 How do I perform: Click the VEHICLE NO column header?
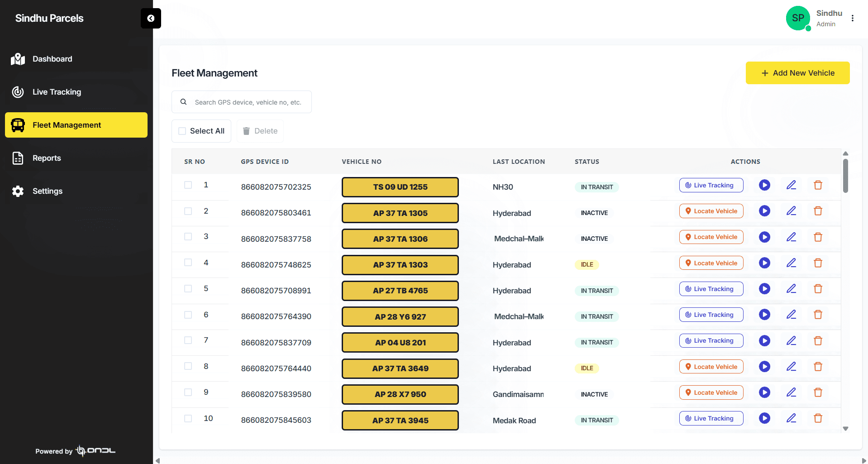click(362, 162)
